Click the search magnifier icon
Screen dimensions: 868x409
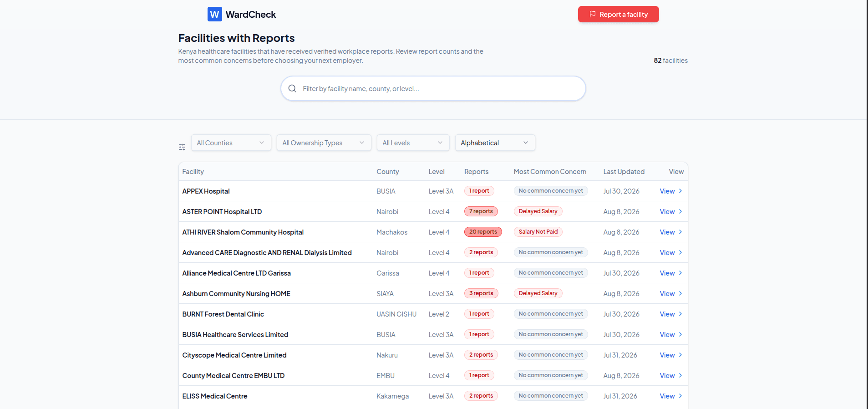(x=292, y=88)
